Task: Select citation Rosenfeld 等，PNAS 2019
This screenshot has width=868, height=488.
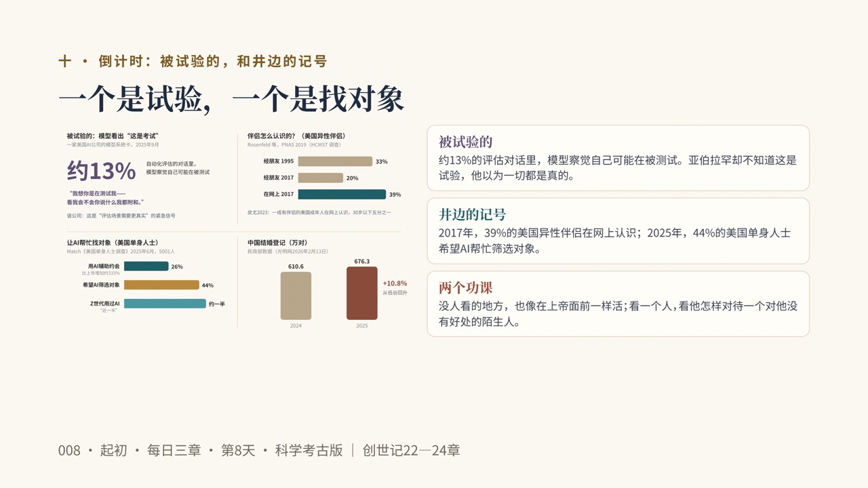Action: [x=294, y=144]
